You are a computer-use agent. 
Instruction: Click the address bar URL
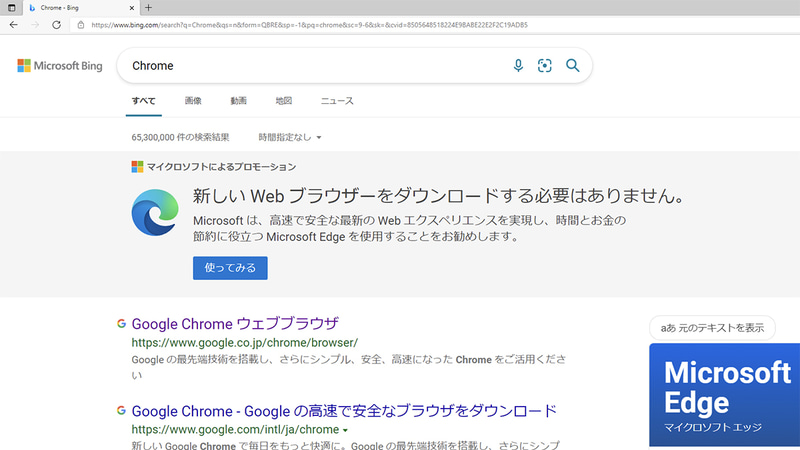pyautogui.click(x=309, y=24)
